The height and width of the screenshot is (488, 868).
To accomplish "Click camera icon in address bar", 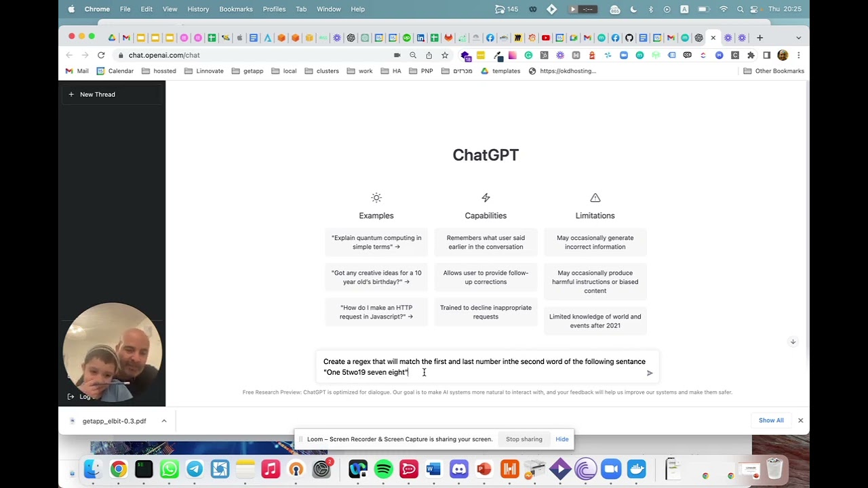I will click(397, 55).
